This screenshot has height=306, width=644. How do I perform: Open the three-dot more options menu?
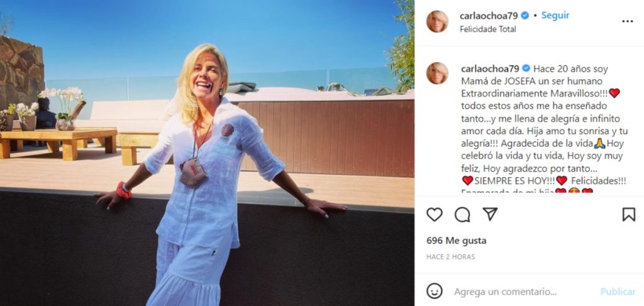pos(627,21)
